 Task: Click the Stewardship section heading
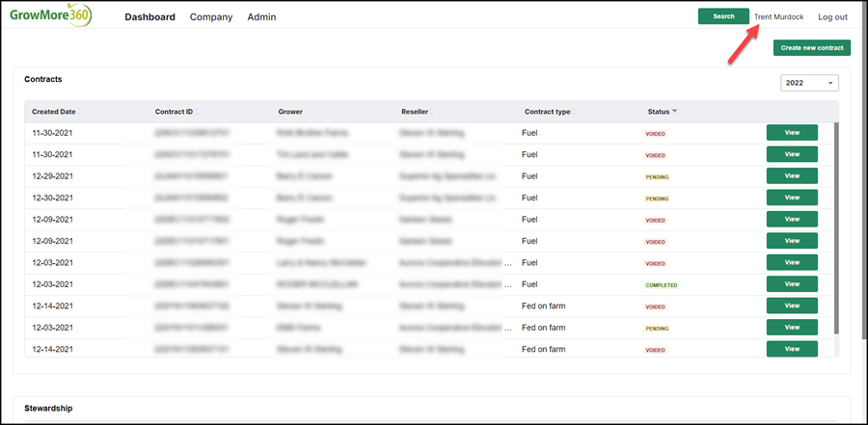pos(48,409)
